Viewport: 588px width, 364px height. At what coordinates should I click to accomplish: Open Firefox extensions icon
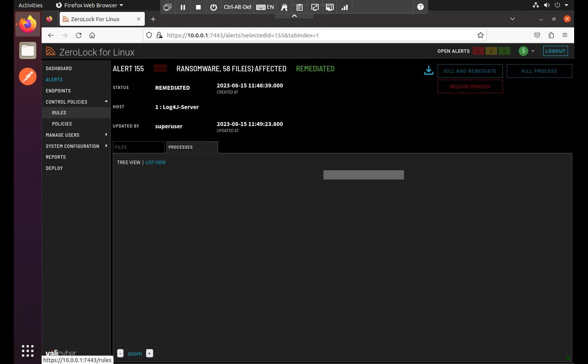pyautogui.click(x=551, y=35)
